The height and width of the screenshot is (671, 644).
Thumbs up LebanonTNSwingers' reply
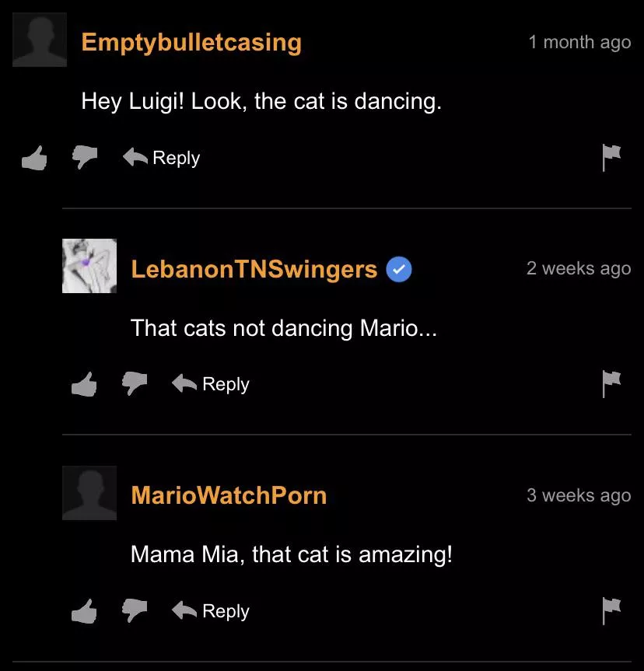click(x=84, y=384)
